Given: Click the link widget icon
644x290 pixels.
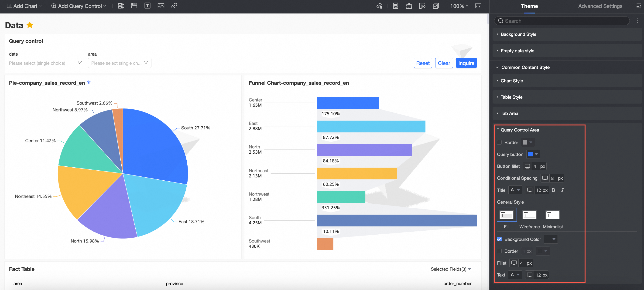Looking at the screenshot, I should [174, 6].
